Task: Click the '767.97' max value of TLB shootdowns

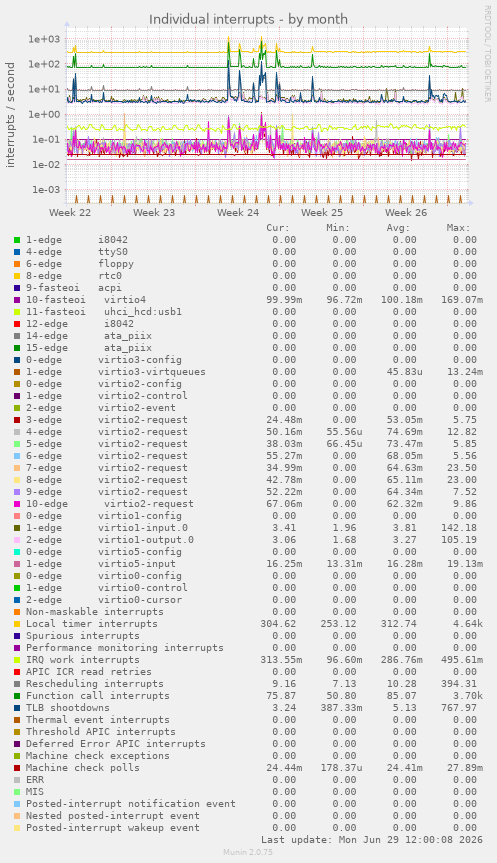Action: point(459,708)
